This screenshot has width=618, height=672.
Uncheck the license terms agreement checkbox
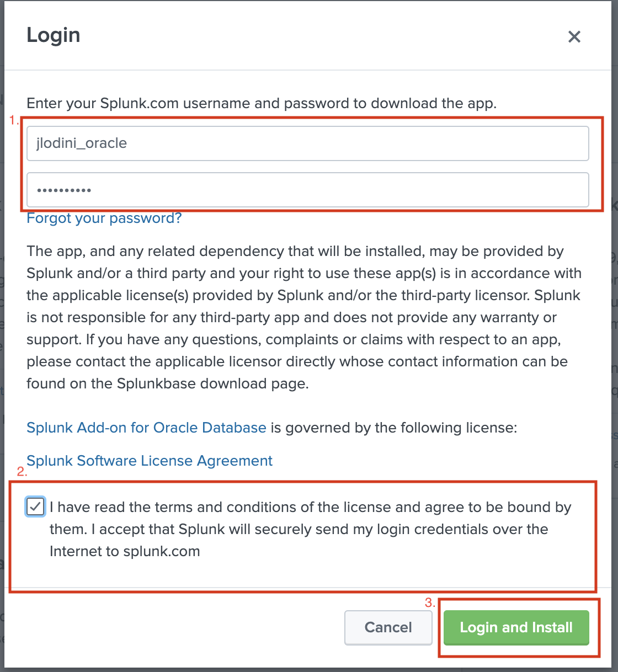pyautogui.click(x=36, y=506)
